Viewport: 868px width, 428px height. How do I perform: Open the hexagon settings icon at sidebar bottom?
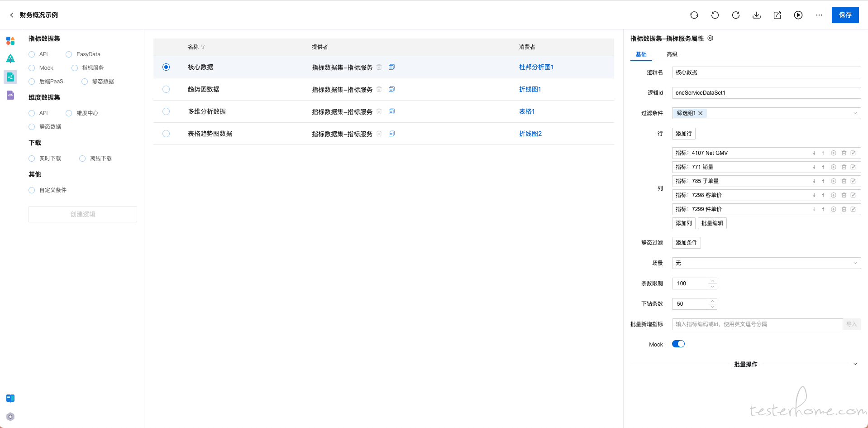(x=10, y=417)
